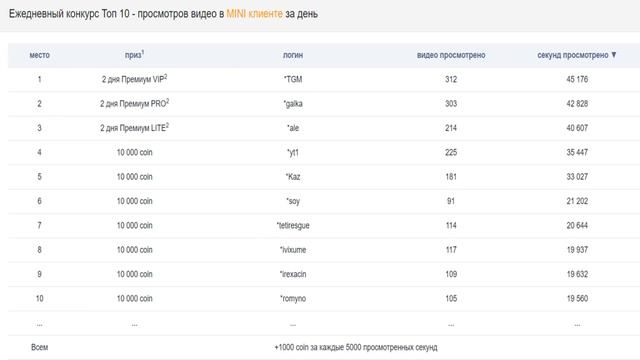The image size is (640, 360).
Task: Click the 10 000 coin prize in row 4
Action: pyautogui.click(x=135, y=152)
